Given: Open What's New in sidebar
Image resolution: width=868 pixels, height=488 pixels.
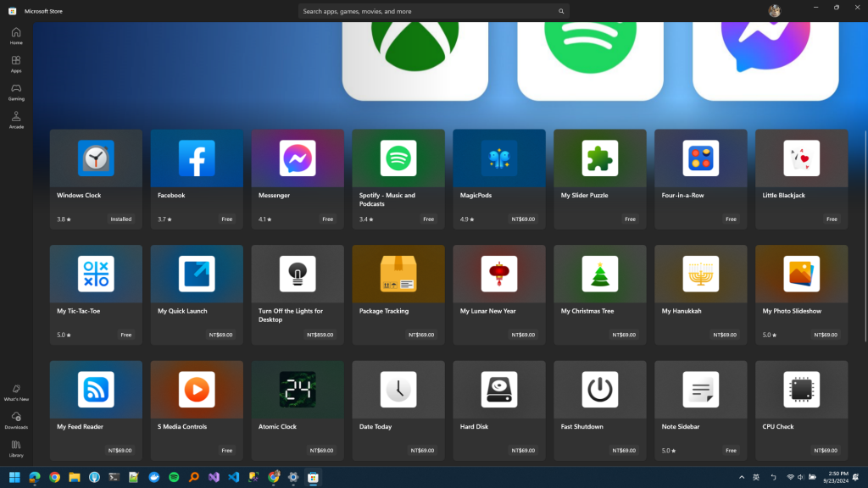Looking at the screenshot, I should 16,392.
